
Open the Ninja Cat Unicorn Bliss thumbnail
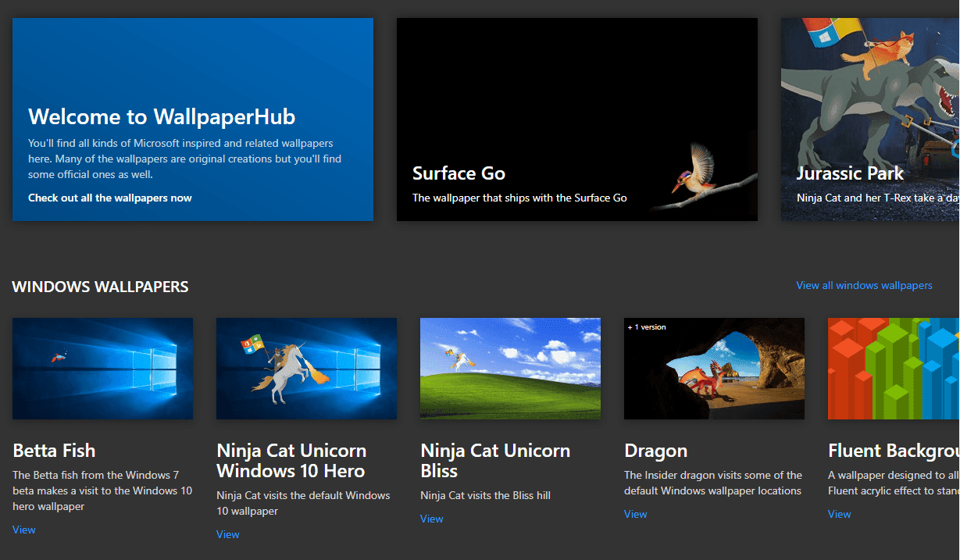click(510, 369)
